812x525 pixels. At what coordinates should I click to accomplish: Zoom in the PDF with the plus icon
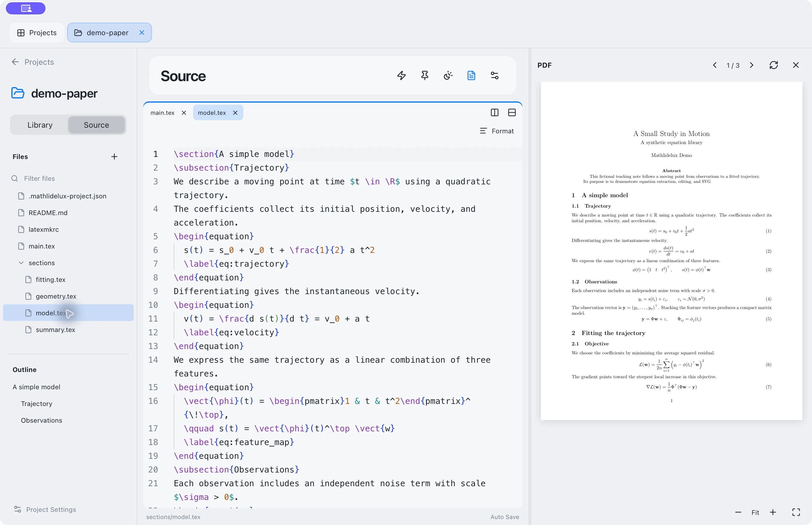click(773, 512)
